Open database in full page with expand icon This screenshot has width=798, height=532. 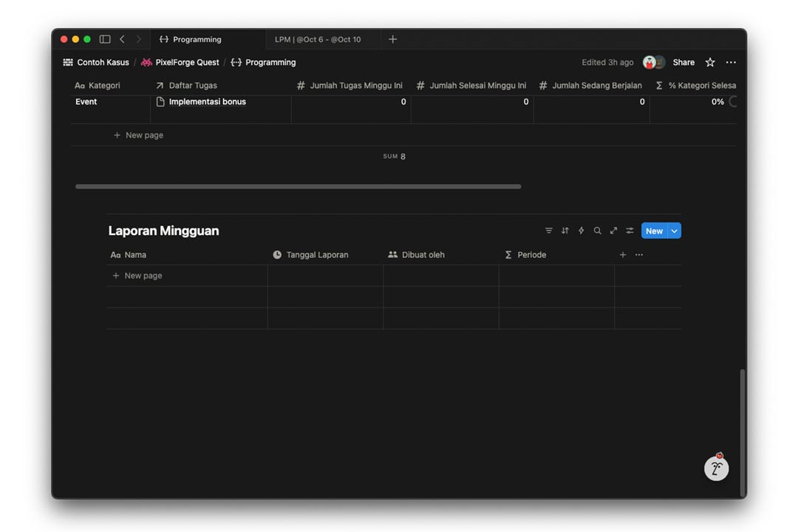click(x=613, y=231)
